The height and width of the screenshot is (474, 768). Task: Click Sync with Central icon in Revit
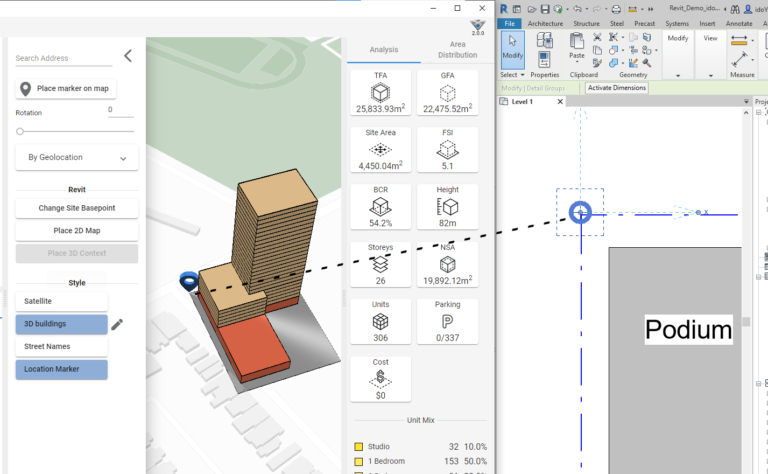pyautogui.click(x=557, y=9)
